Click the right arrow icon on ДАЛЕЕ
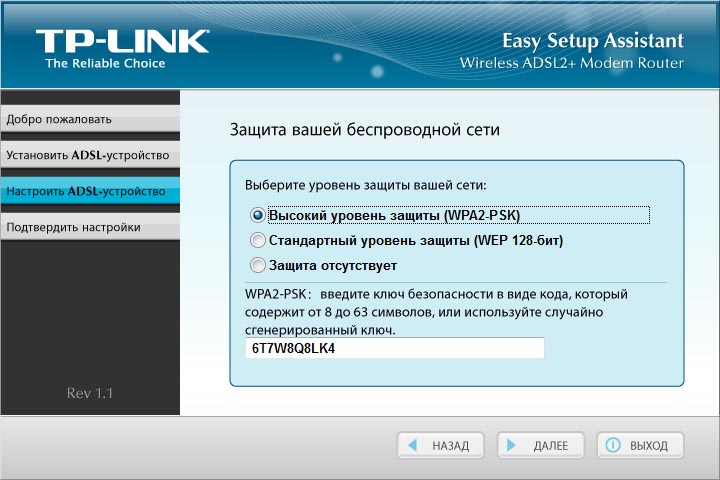The width and height of the screenshot is (720, 480). click(x=512, y=445)
